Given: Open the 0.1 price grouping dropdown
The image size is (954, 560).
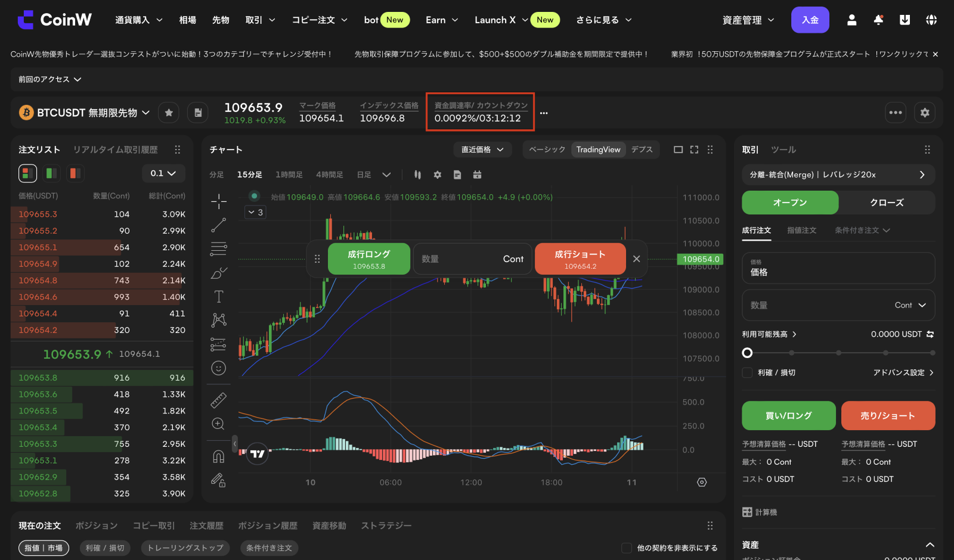Looking at the screenshot, I should click(x=163, y=173).
